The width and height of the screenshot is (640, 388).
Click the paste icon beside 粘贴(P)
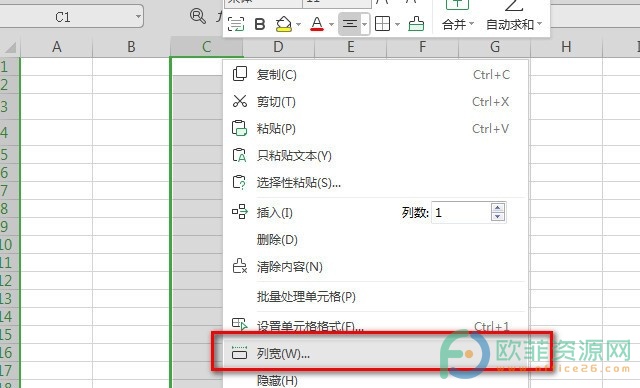[x=240, y=128]
